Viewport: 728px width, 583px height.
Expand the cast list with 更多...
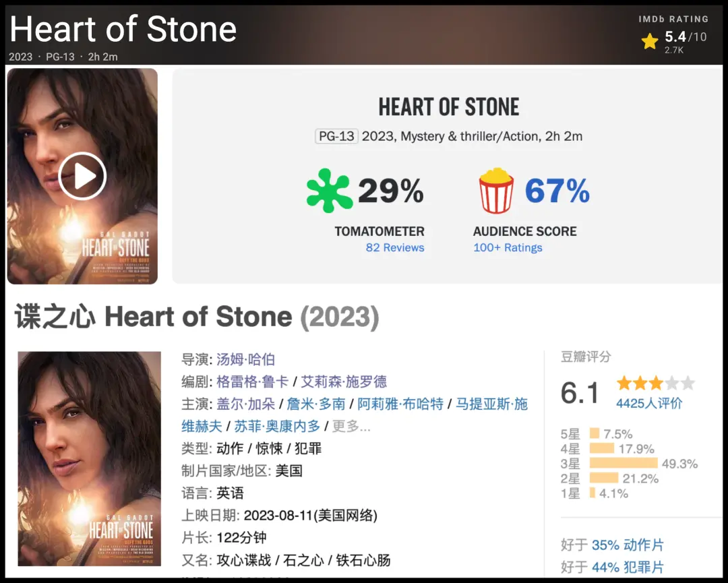351,426
